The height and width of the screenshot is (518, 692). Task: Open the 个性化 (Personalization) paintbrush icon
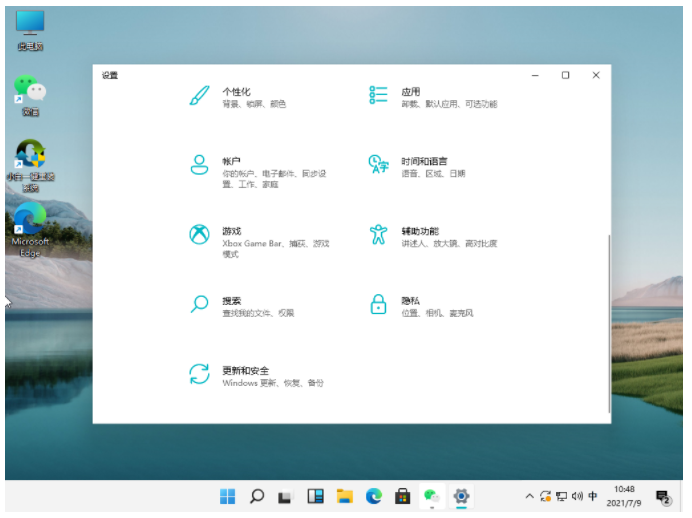point(198,96)
